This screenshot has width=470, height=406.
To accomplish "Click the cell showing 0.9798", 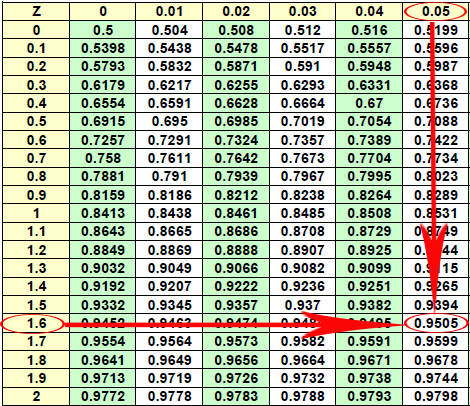I will point(435,396).
